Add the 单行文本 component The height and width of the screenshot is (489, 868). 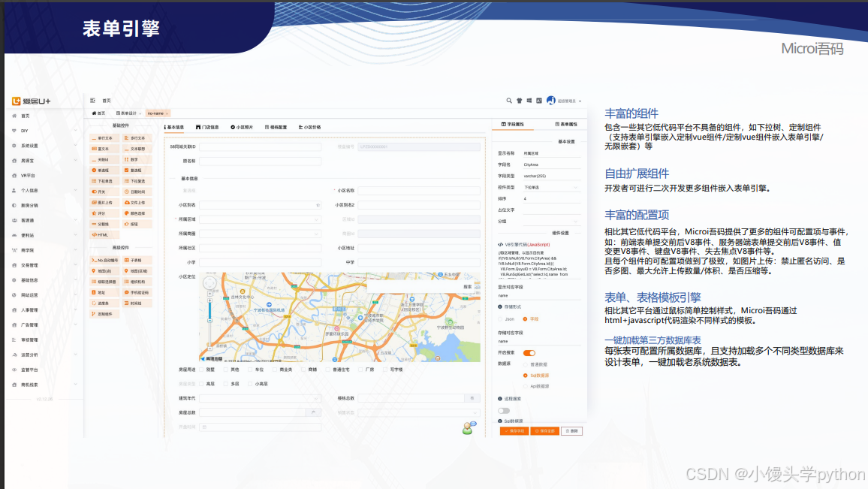pyautogui.click(x=104, y=138)
